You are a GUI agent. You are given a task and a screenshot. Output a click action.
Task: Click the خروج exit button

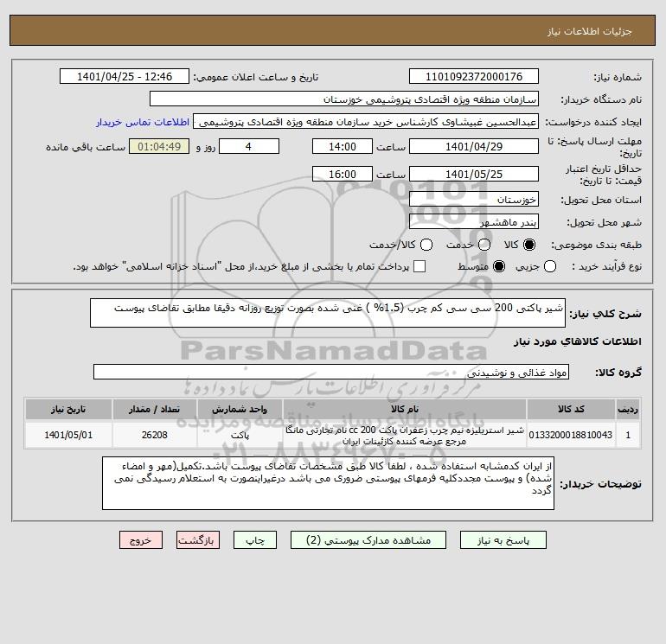pos(141,540)
